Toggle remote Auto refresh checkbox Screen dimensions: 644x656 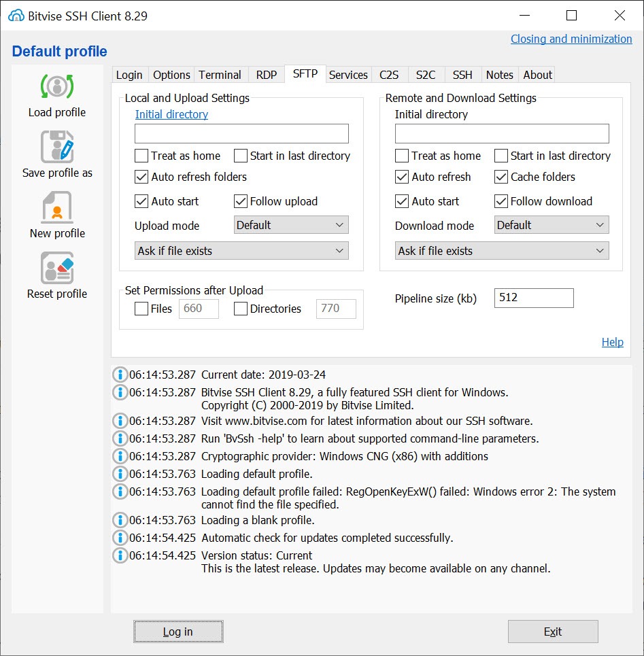[402, 177]
